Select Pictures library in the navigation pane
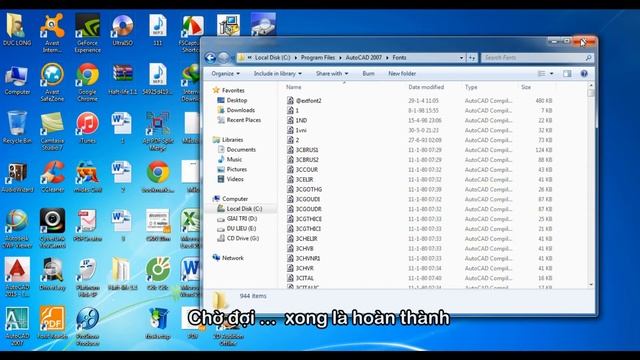 tap(232, 169)
